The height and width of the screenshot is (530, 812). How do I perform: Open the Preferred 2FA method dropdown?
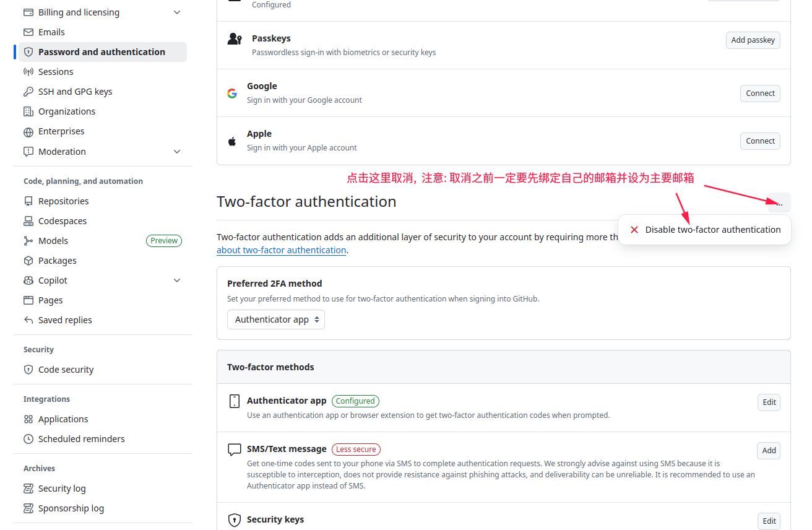(x=275, y=319)
